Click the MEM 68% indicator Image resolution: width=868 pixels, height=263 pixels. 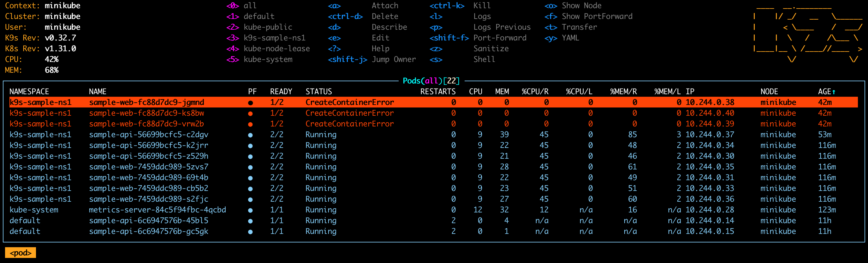pyautogui.click(x=51, y=70)
